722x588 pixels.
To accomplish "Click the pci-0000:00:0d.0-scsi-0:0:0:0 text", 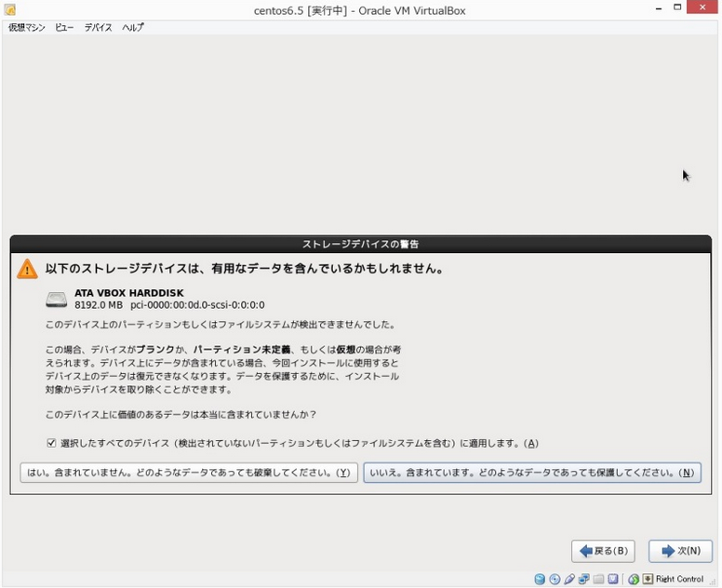I will pyautogui.click(x=197, y=305).
